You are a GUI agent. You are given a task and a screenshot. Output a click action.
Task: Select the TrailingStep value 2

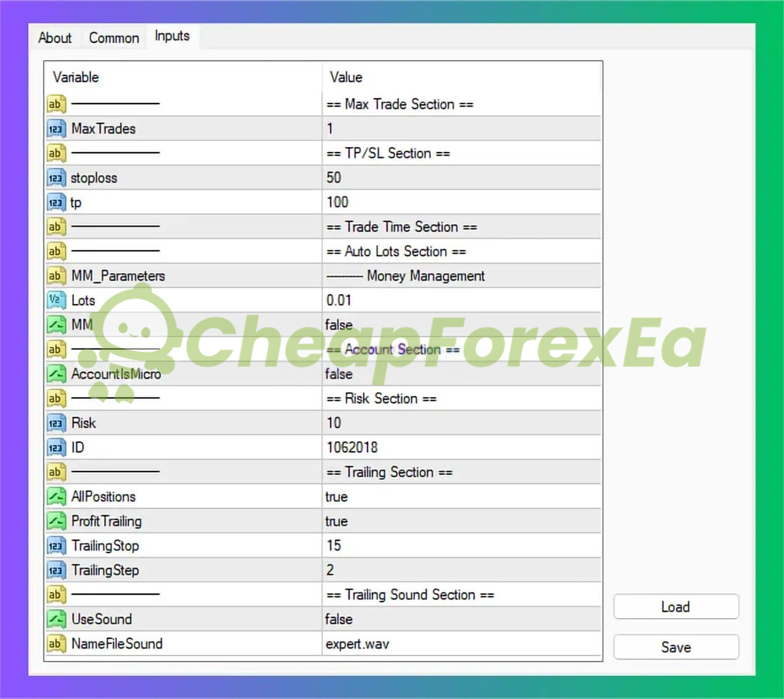[330, 570]
